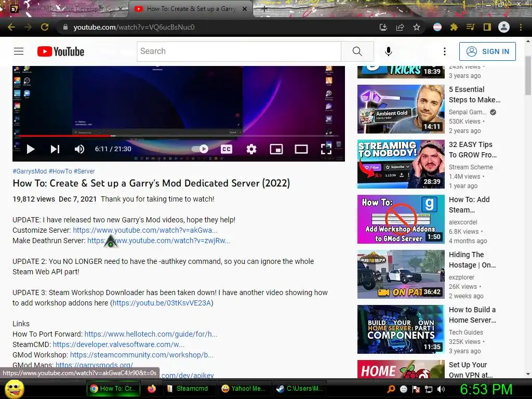This screenshot has height=399, width=532.
Task: Open the C:\Users\M... Steam taskbar window
Action: pos(300,389)
